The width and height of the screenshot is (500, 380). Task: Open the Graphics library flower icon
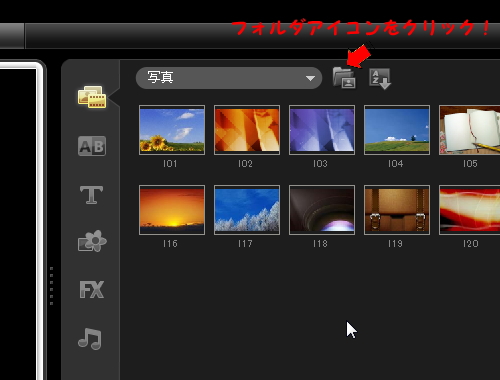tap(92, 241)
